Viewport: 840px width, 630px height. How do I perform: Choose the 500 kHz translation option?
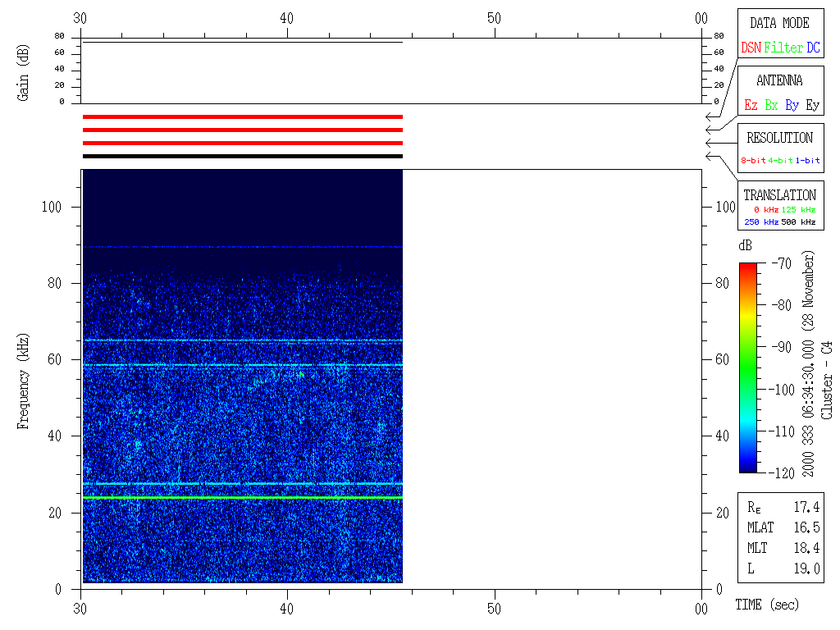pyautogui.click(x=798, y=222)
